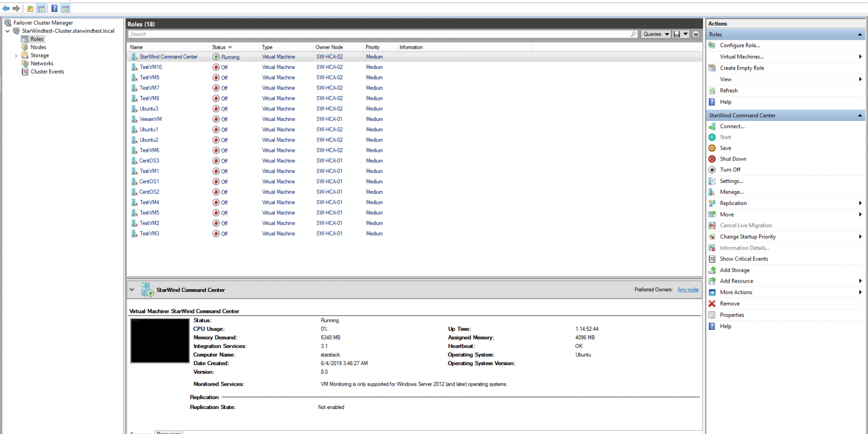Click the Manage icon in Actions
The image size is (868, 434).
[712, 192]
